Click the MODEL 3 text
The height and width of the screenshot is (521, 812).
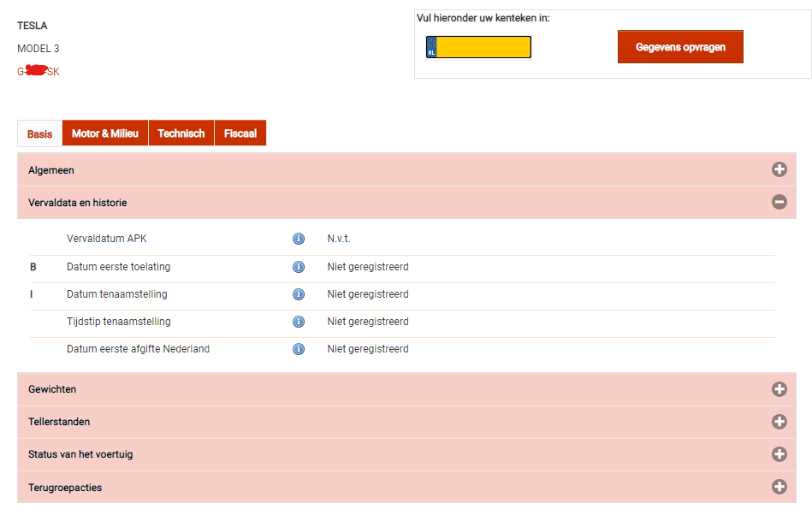coord(39,49)
